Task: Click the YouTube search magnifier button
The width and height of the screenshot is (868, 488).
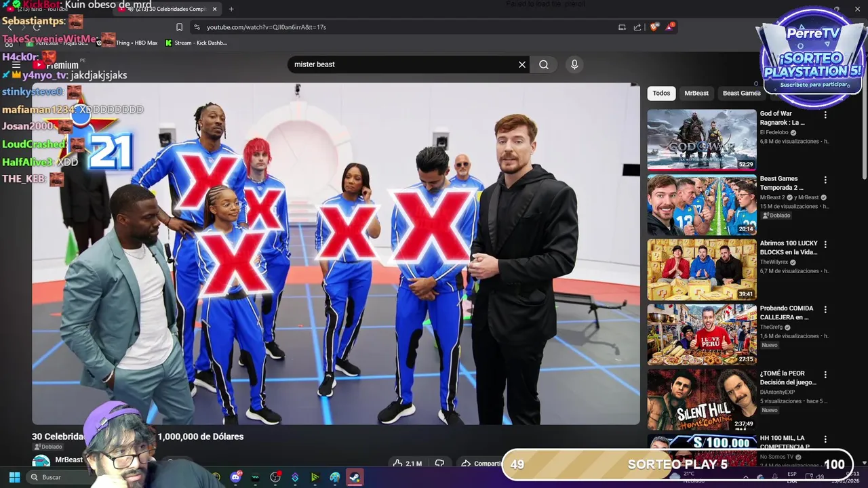Action: 544,64
